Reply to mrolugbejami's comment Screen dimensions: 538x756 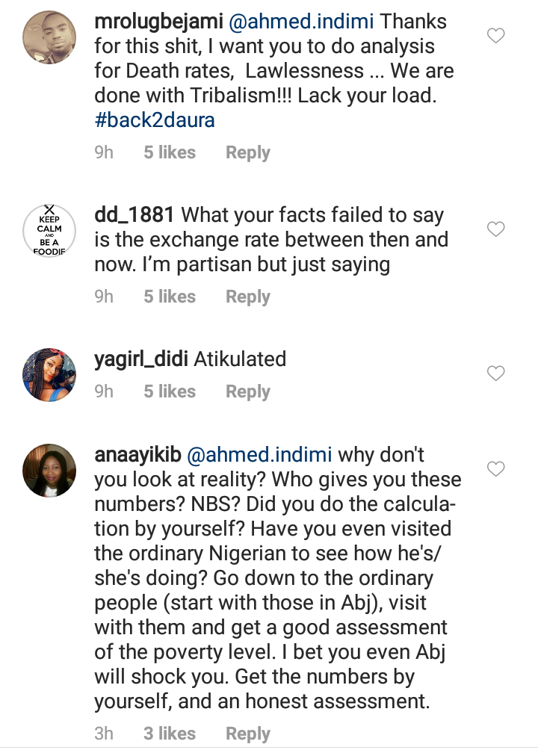point(247,152)
